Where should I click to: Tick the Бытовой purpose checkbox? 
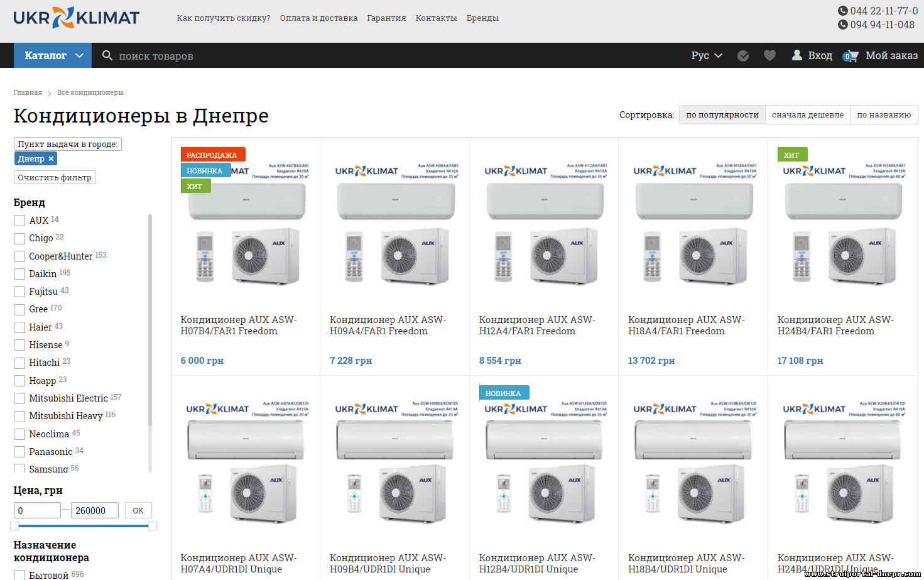pyautogui.click(x=19, y=575)
